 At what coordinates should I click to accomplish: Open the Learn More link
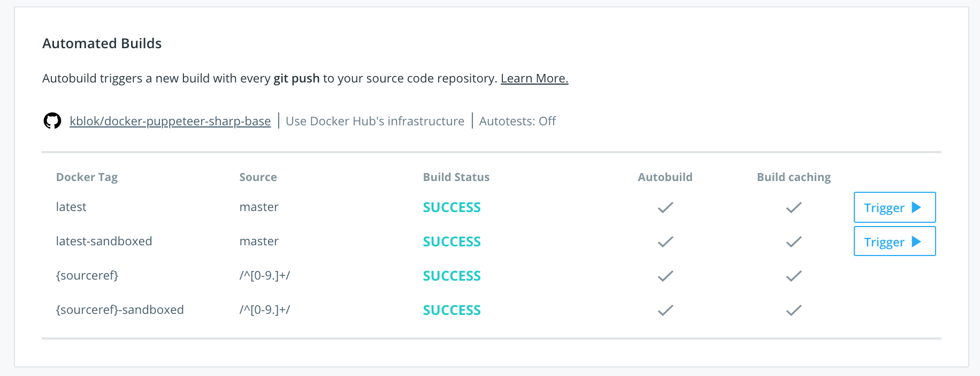(x=534, y=78)
